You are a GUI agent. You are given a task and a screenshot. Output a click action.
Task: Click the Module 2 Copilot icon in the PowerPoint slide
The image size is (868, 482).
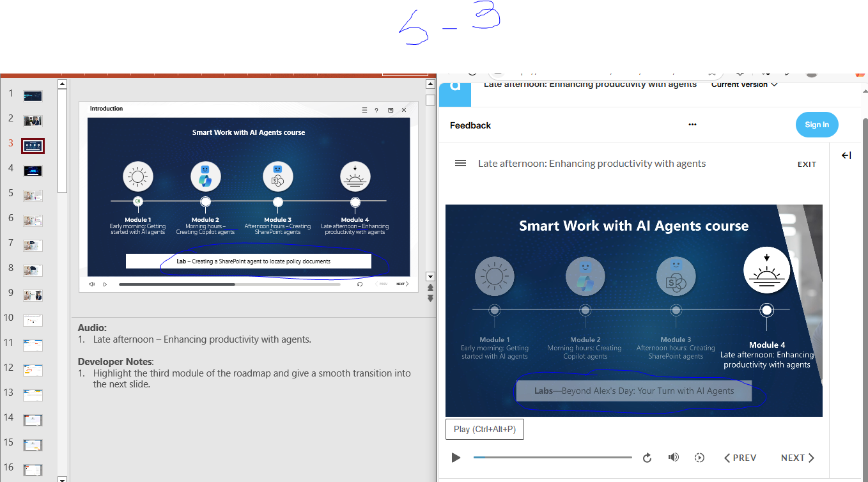click(206, 176)
